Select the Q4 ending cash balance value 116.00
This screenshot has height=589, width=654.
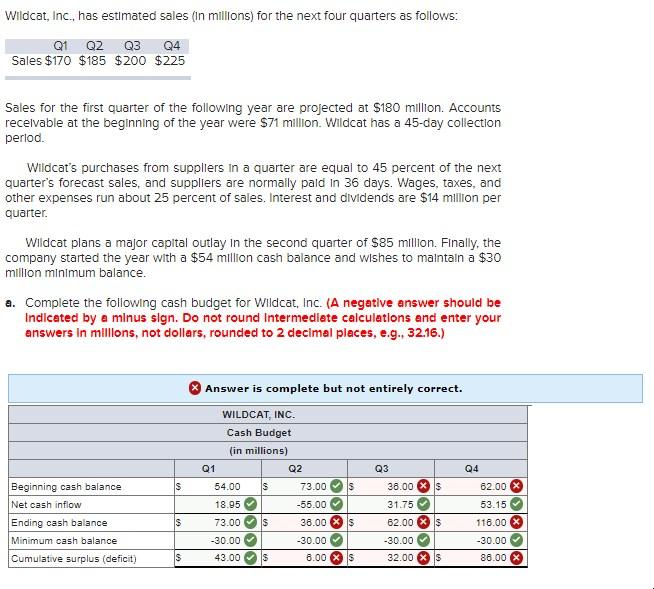click(x=491, y=522)
